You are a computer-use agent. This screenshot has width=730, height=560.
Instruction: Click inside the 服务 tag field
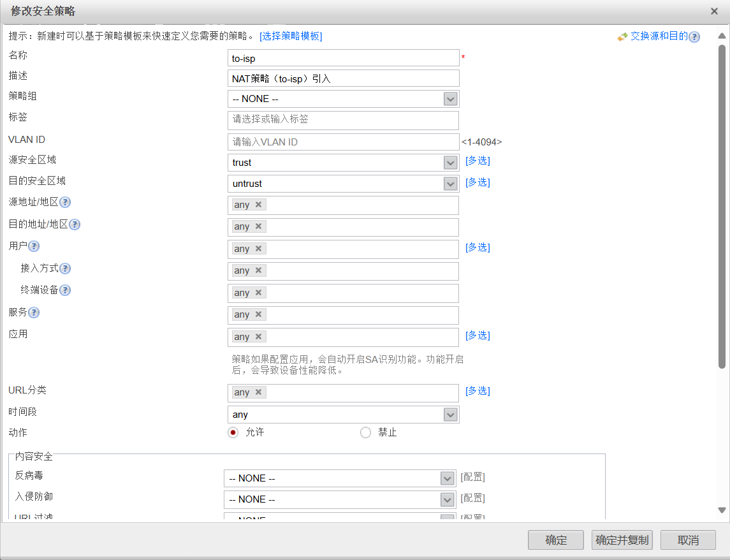click(x=343, y=315)
